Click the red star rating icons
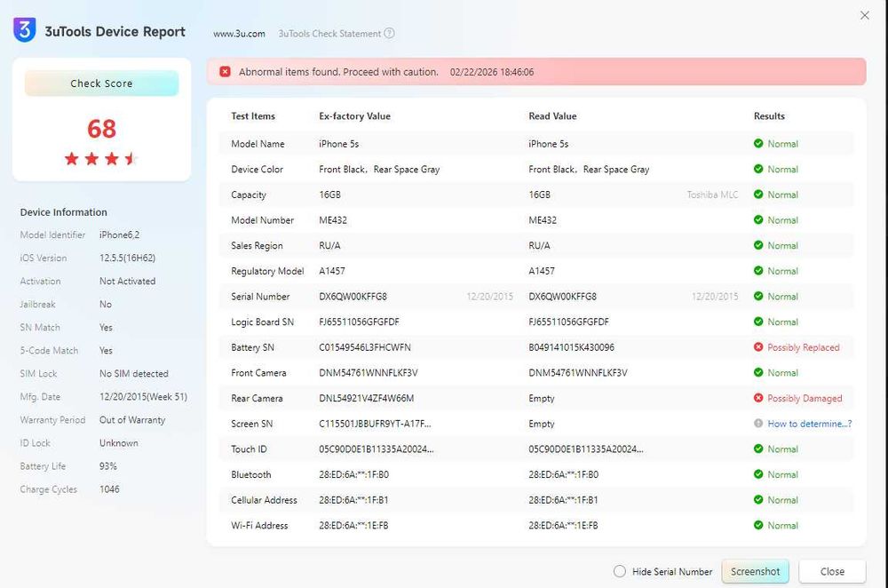The image size is (888, 588). click(101, 159)
